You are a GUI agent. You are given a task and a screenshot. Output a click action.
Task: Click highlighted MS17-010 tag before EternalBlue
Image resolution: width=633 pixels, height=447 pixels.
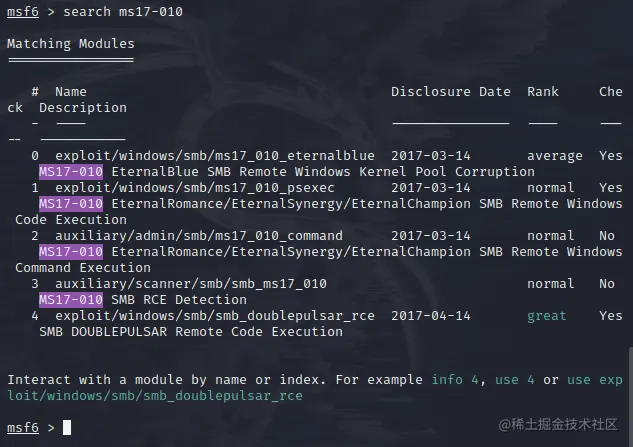[x=71, y=172]
